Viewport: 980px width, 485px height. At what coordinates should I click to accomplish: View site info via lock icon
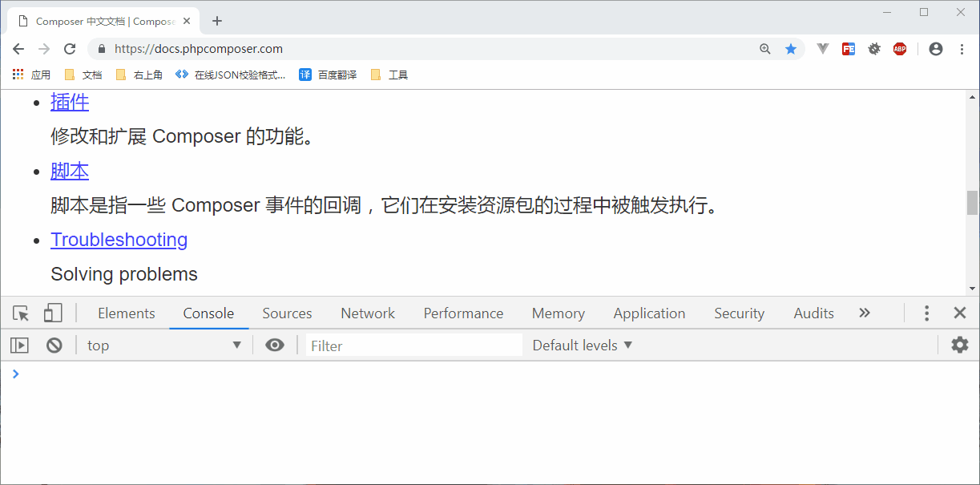[x=101, y=49]
